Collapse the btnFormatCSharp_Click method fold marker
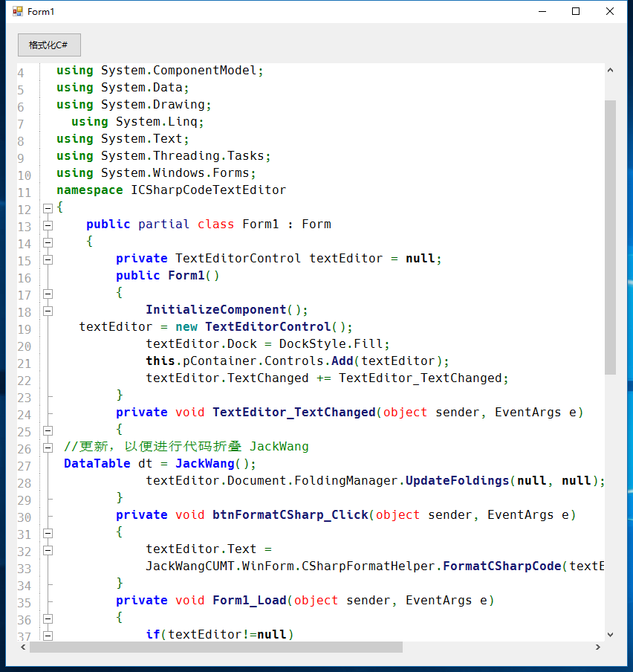This screenshot has width=633, height=672. 47,532
